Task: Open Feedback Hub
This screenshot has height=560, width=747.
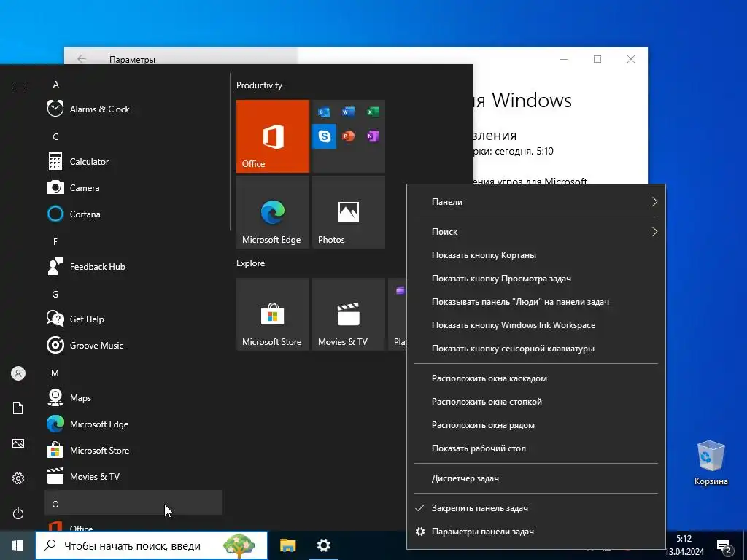Action: [x=133, y=267]
